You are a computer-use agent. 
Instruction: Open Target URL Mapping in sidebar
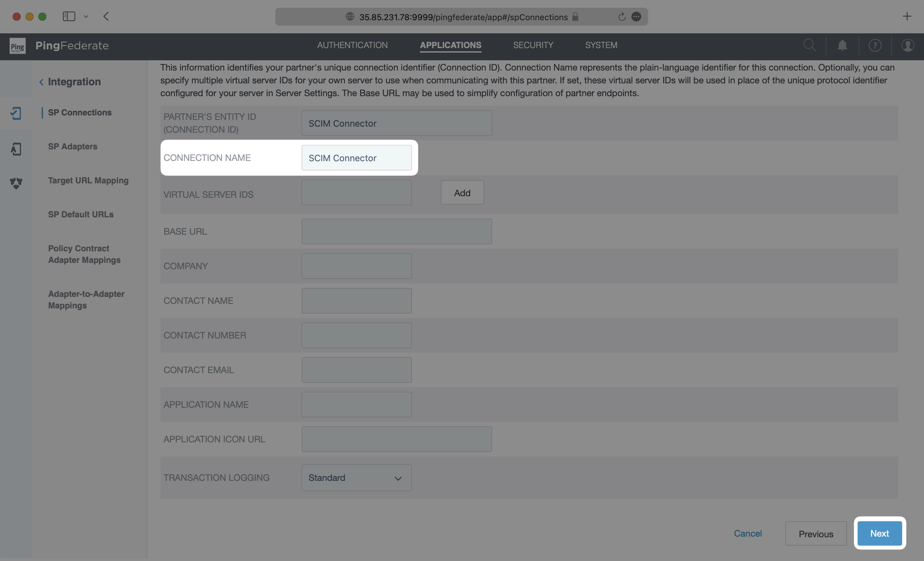coord(89,180)
